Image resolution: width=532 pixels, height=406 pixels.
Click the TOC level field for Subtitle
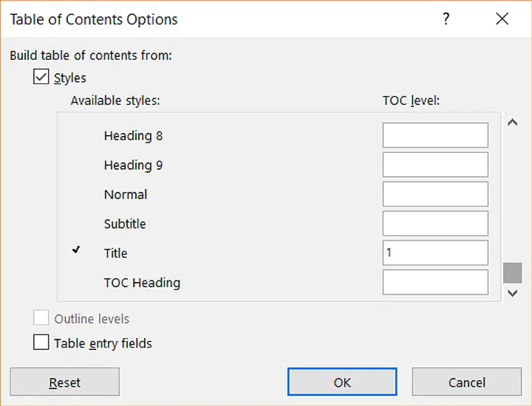[435, 224]
